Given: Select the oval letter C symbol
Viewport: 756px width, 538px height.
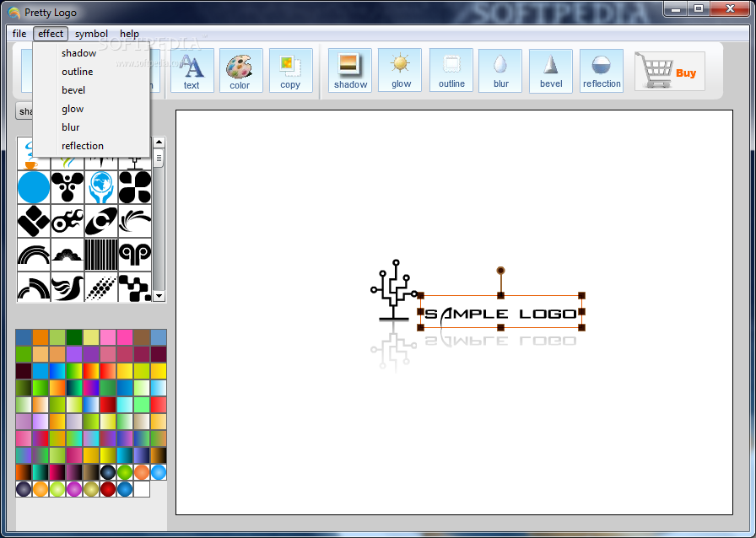Looking at the screenshot, I should [101, 221].
